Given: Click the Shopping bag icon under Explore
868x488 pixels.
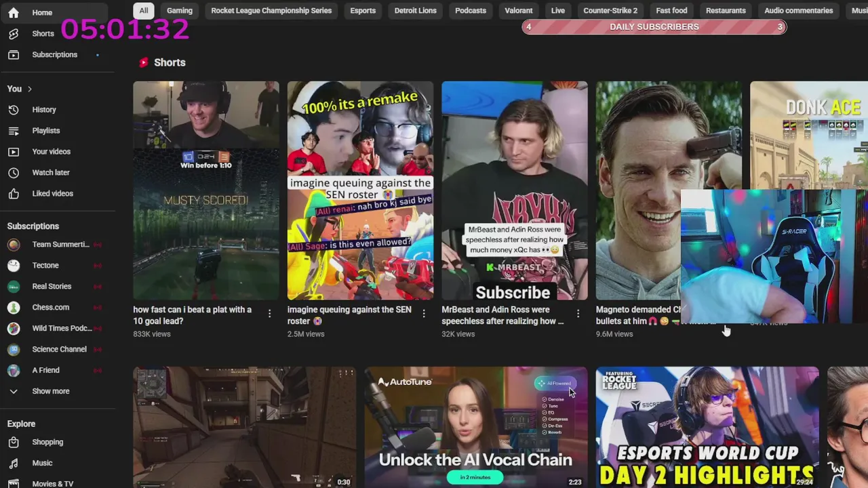Looking at the screenshot, I should click(x=14, y=442).
